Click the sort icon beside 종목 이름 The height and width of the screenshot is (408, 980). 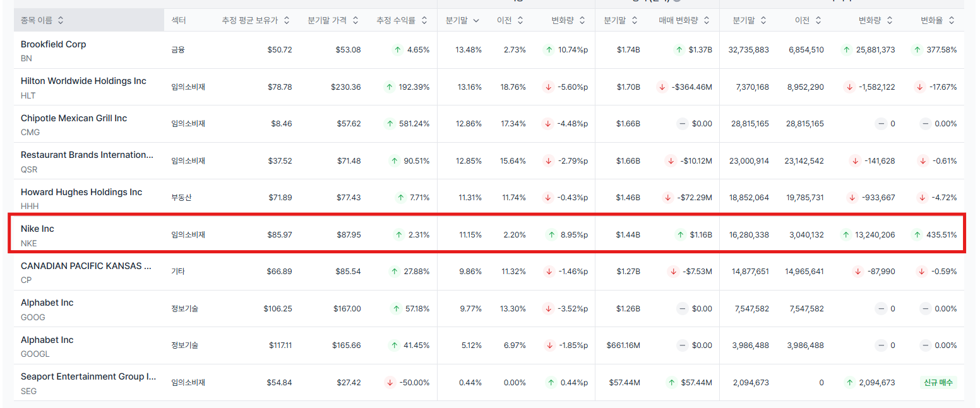pyautogui.click(x=61, y=20)
